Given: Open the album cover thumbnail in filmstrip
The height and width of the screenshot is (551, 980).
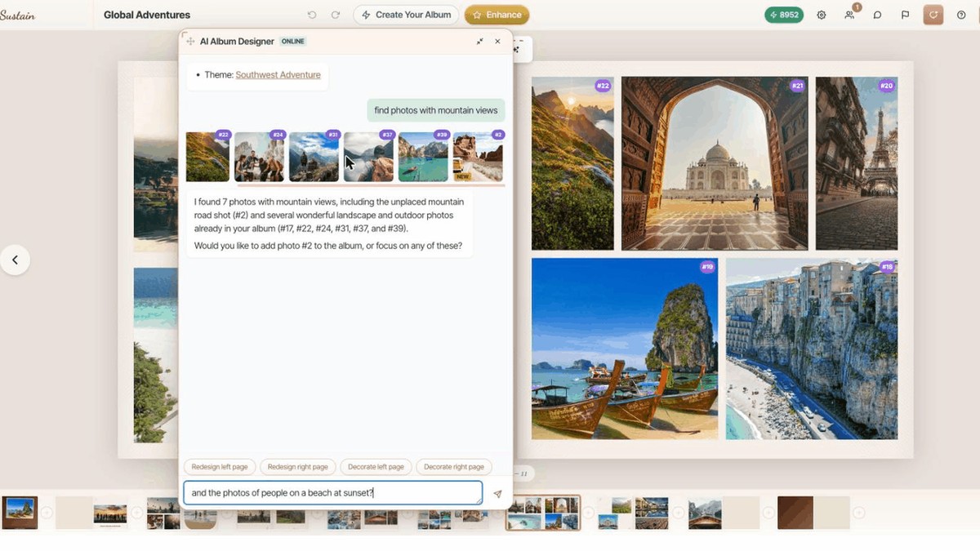Looking at the screenshot, I should [20, 513].
